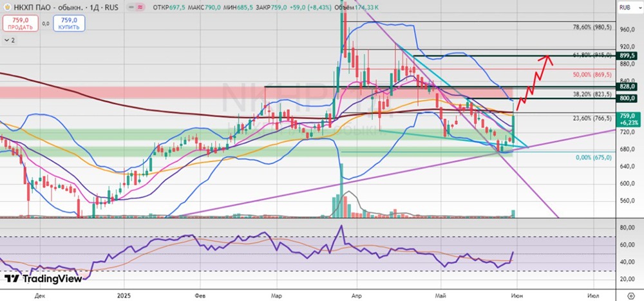Click the 2025 label on the time axis
This screenshot has width=644, height=301.
123,295
